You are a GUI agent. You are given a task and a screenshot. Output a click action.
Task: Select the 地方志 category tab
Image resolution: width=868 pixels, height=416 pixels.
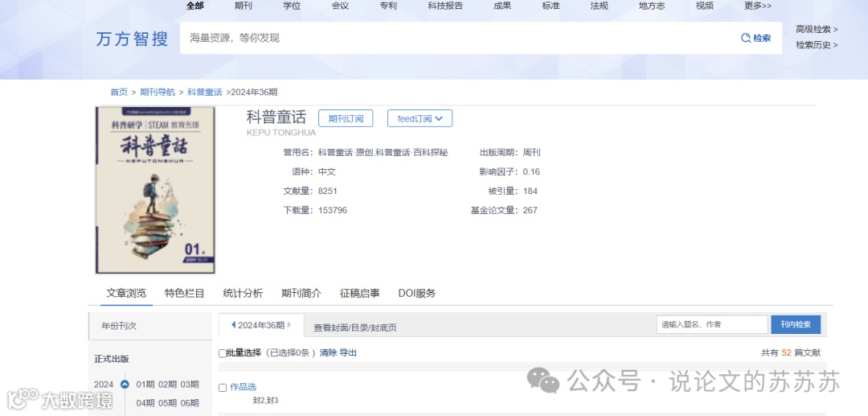point(652,6)
